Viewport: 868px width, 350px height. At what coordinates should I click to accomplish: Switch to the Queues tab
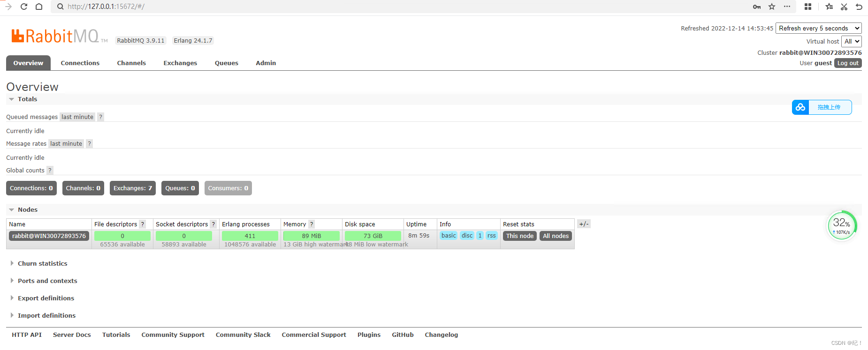227,63
